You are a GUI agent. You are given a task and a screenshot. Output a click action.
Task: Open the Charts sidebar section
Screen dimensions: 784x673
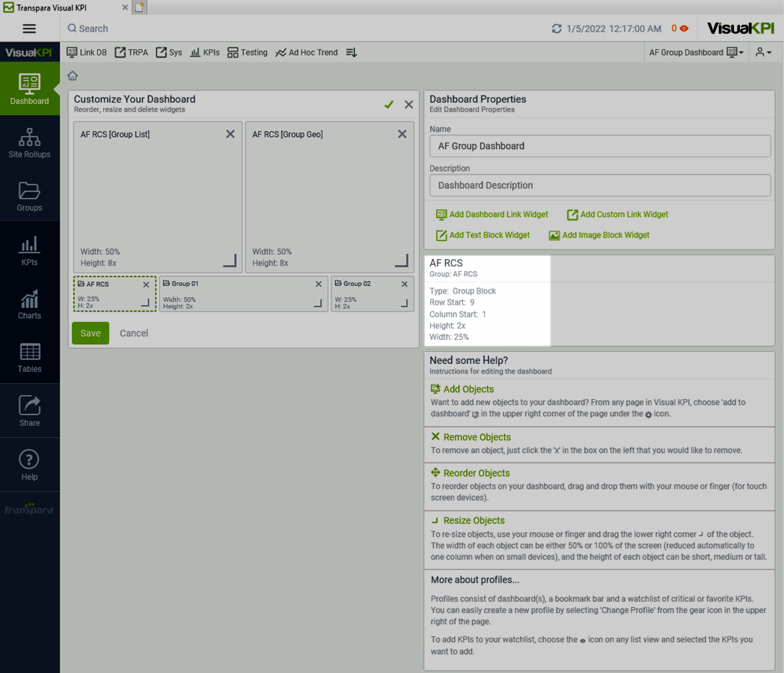[29, 305]
